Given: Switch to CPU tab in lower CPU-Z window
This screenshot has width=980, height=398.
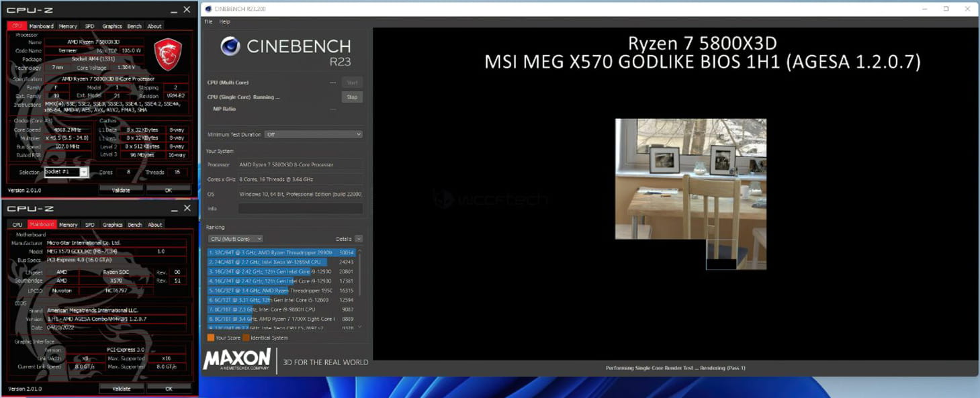Looking at the screenshot, I should coord(17,225).
